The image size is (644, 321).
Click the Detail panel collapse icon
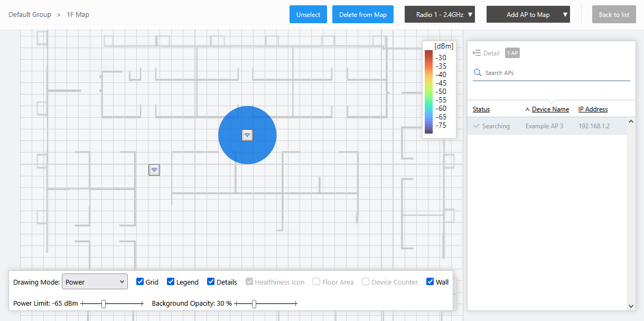tap(477, 53)
